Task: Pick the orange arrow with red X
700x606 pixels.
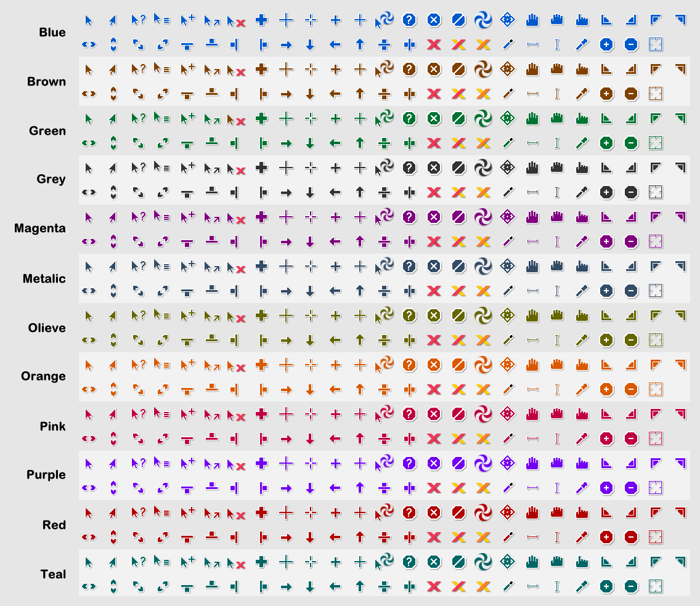Action: coord(236,366)
